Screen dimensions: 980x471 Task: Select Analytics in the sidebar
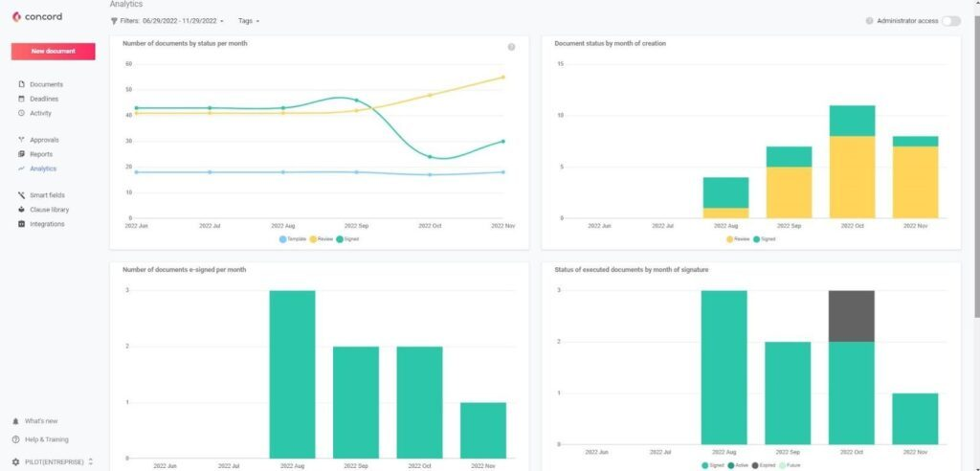coord(42,168)
